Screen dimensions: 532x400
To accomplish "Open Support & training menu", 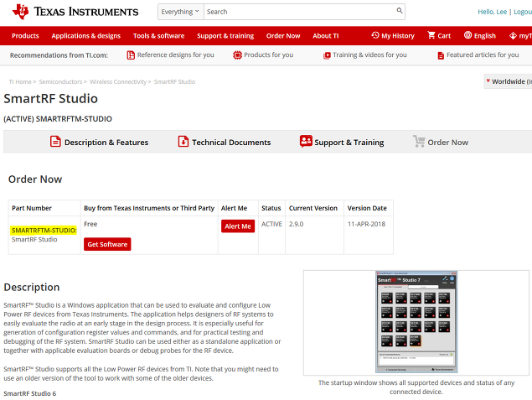I will (x=225, y=36).
